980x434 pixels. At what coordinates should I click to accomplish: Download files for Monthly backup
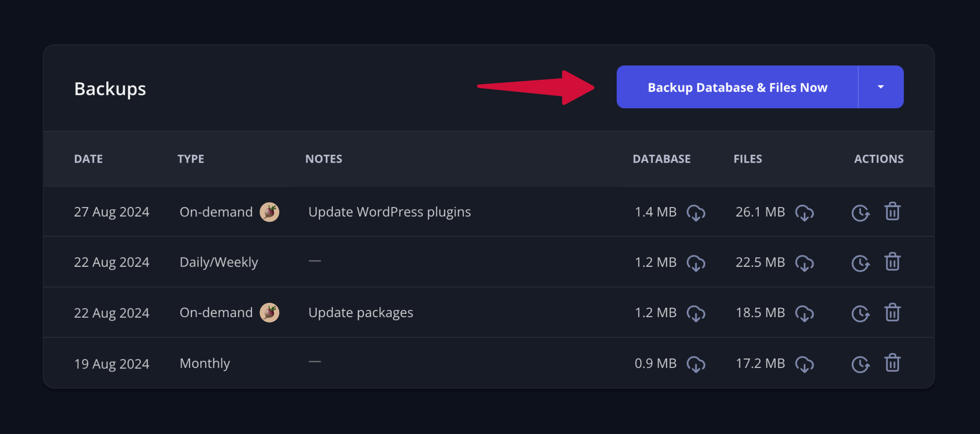click(804, 364)
